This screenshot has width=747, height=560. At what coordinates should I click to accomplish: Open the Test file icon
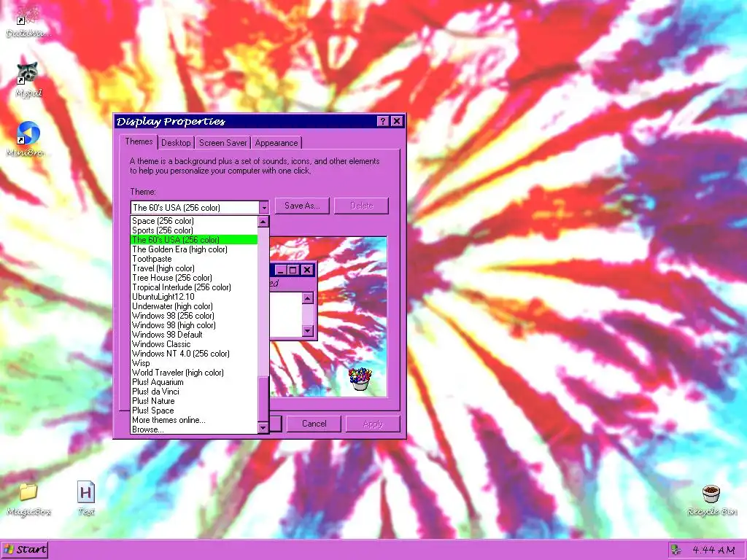tap(86, 492)
